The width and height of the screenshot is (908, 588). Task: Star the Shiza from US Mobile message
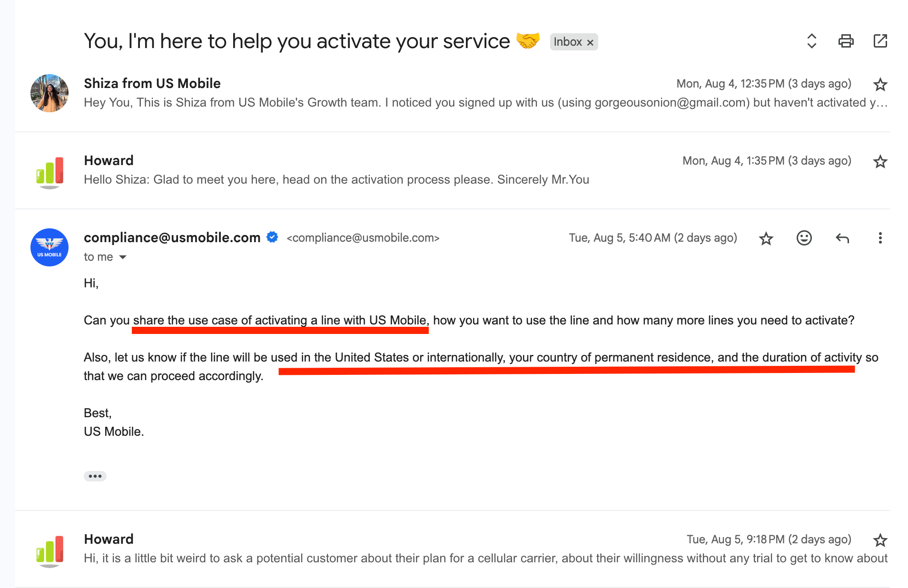tap(880, 85)
